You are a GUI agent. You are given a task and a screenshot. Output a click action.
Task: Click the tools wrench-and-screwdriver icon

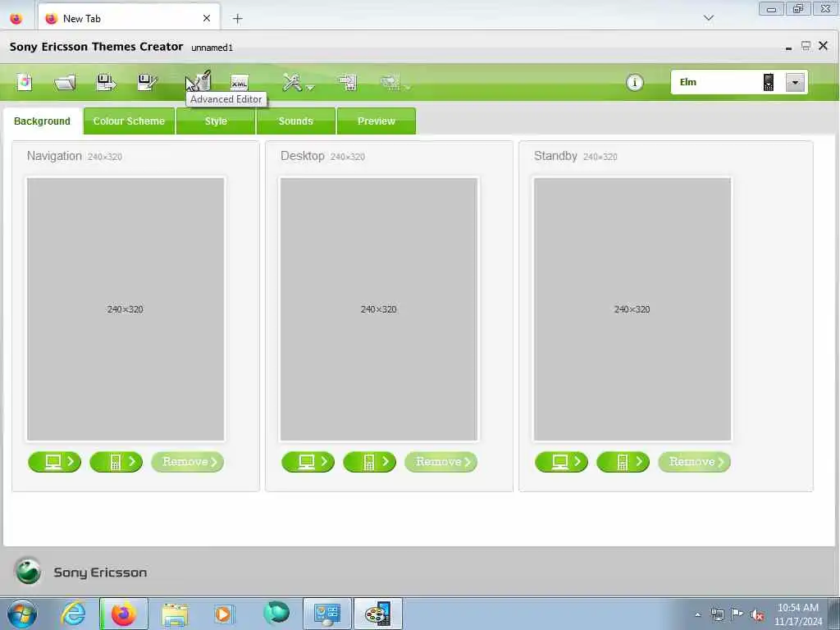click(292, 82)
